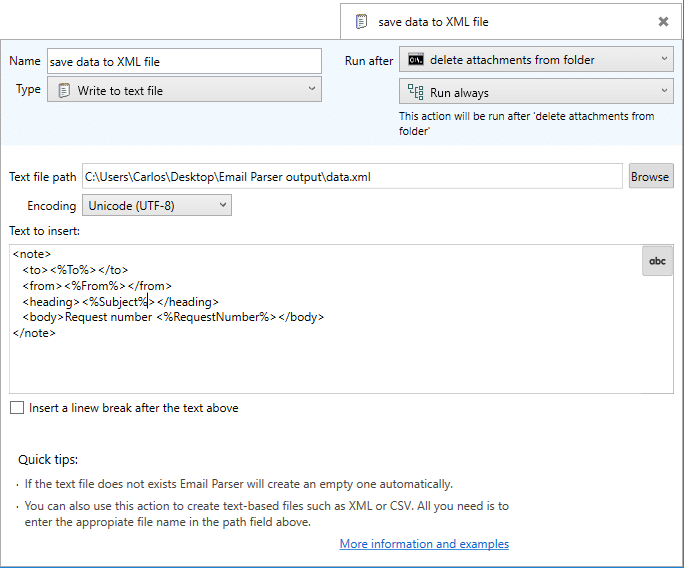Click in the Text file path field

(x=352, y=176)
